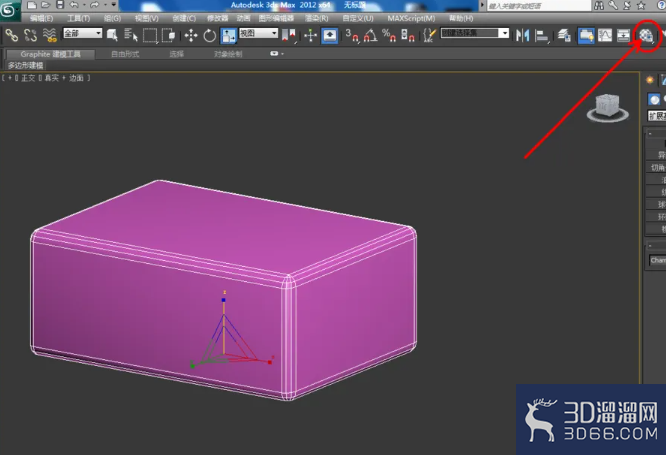The image size is (666, 455).
Task: Switch to the Graphite 建模工具 tab
Action: click(x=51, y=54)
